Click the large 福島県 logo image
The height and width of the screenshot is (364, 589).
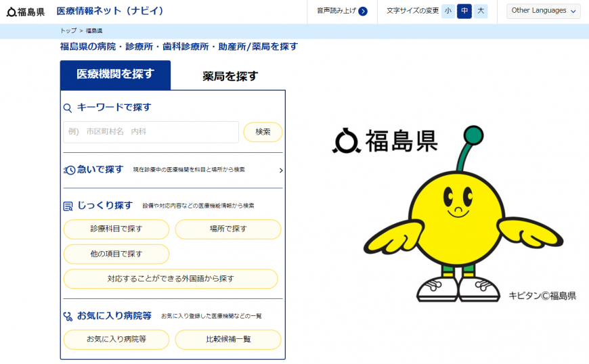385,141
